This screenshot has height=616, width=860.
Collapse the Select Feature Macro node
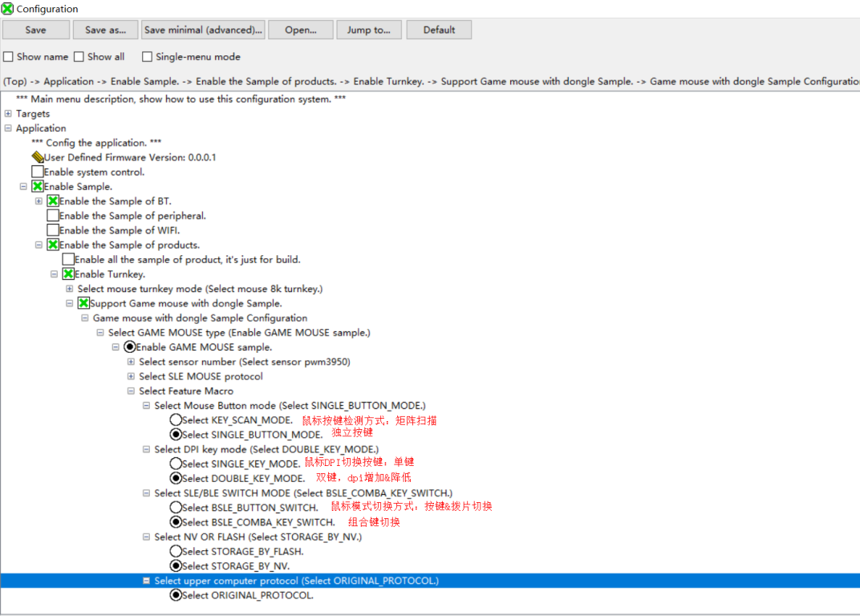(x=131, y=391)
